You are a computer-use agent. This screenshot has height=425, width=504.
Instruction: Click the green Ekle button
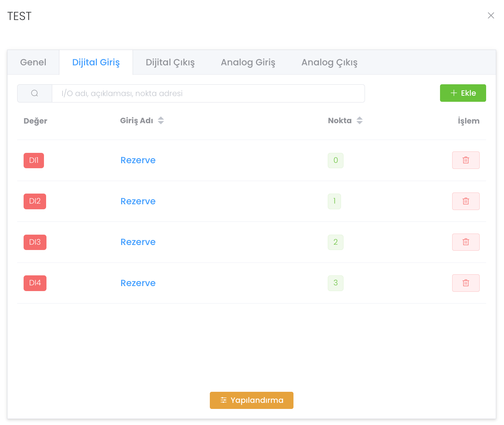coord(463,93)
